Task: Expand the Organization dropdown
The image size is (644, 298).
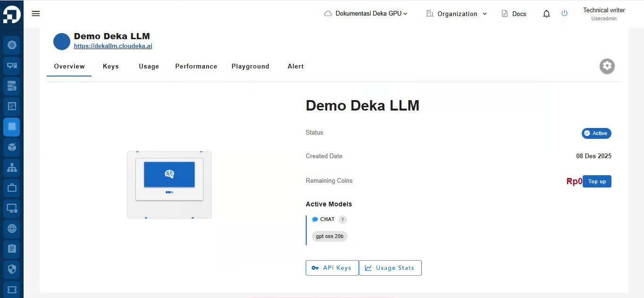Action: tap(456, 14)
